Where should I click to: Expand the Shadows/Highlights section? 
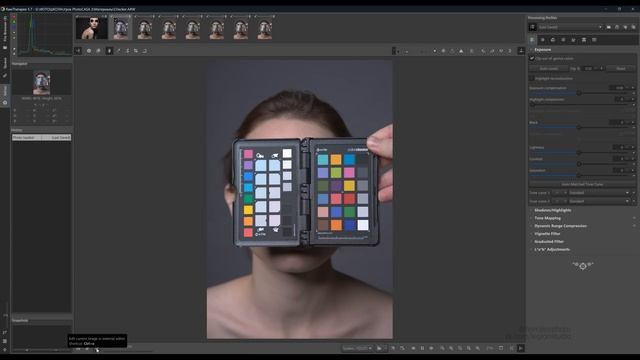[553, 210]
